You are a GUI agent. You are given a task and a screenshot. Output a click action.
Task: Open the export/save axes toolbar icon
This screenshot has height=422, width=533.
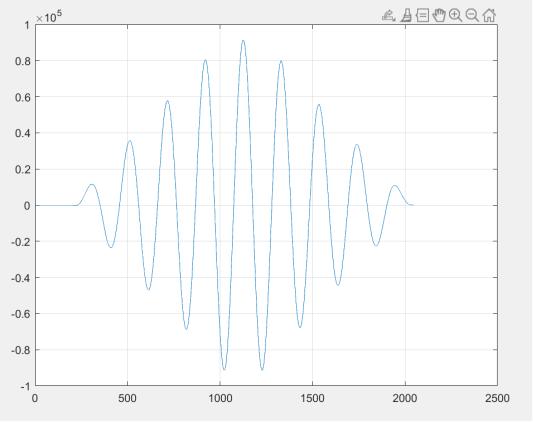point(389,16)
